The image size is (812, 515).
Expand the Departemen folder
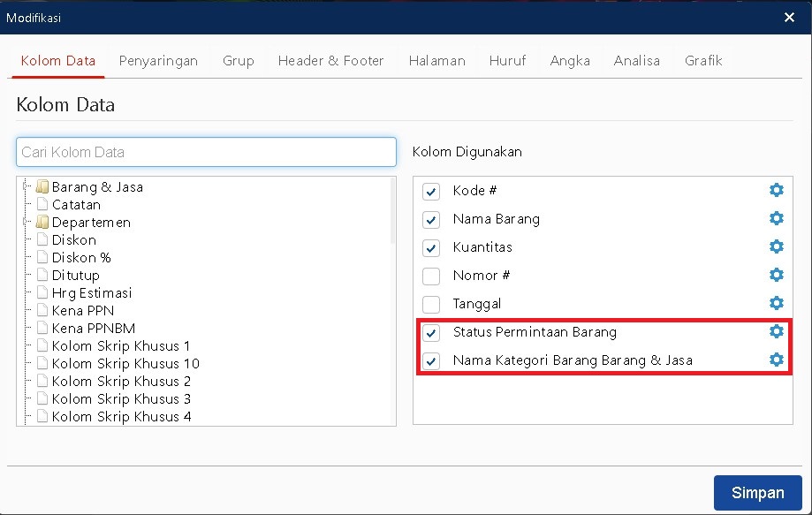(x=26, y=222)
